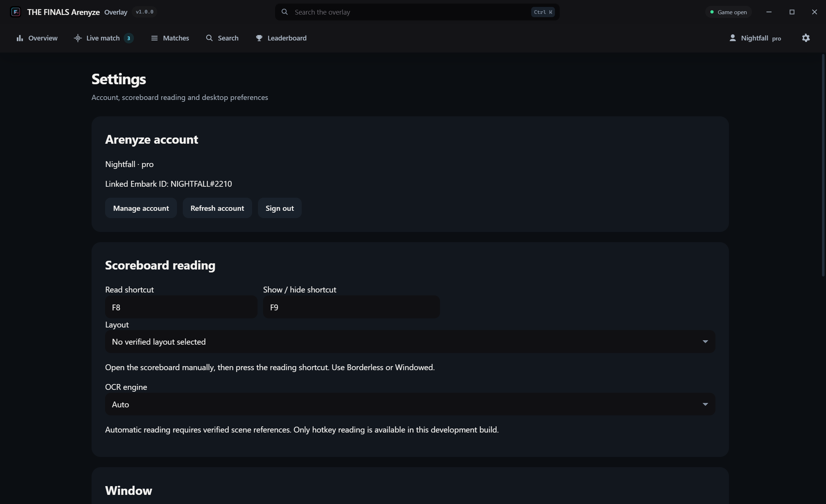Minimize the overlay window

pos(769,12)
